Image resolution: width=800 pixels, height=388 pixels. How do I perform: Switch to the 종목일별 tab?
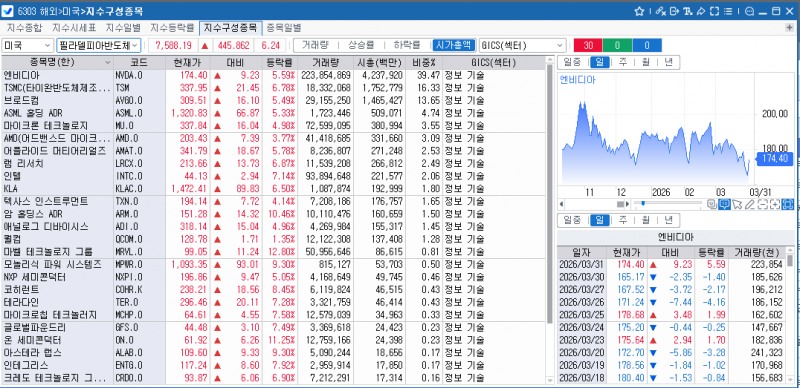pos(284,28)
